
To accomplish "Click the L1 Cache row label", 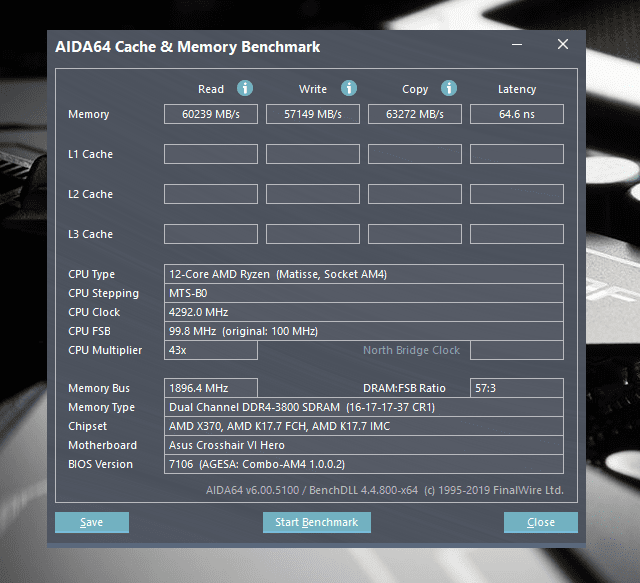I will point(90,154).
